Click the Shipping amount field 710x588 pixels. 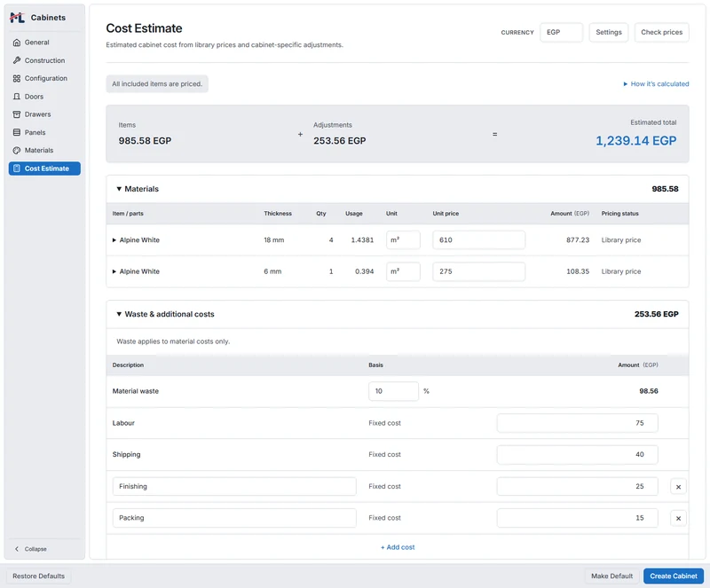(x=578, y=454)
